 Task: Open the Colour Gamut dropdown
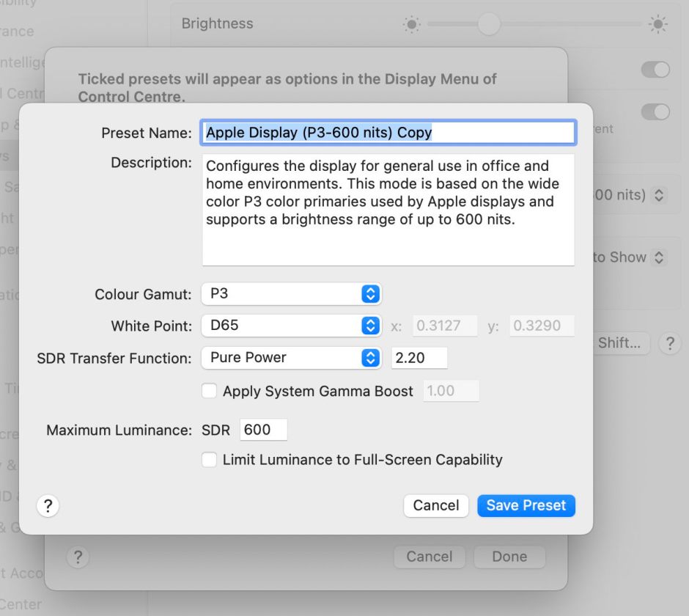[291, 294]
